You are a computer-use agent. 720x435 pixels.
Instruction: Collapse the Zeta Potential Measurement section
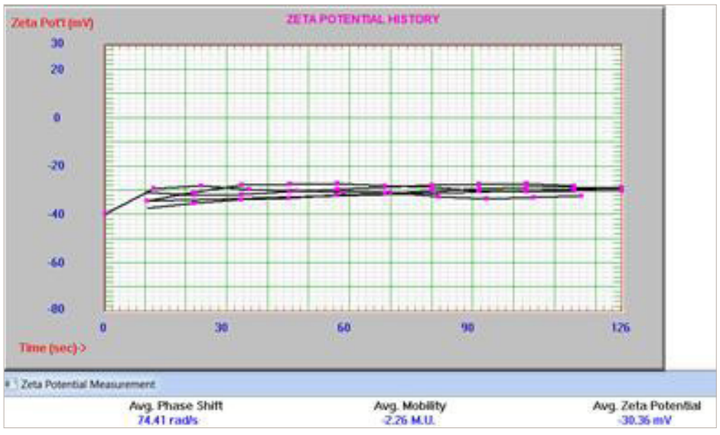5,384
